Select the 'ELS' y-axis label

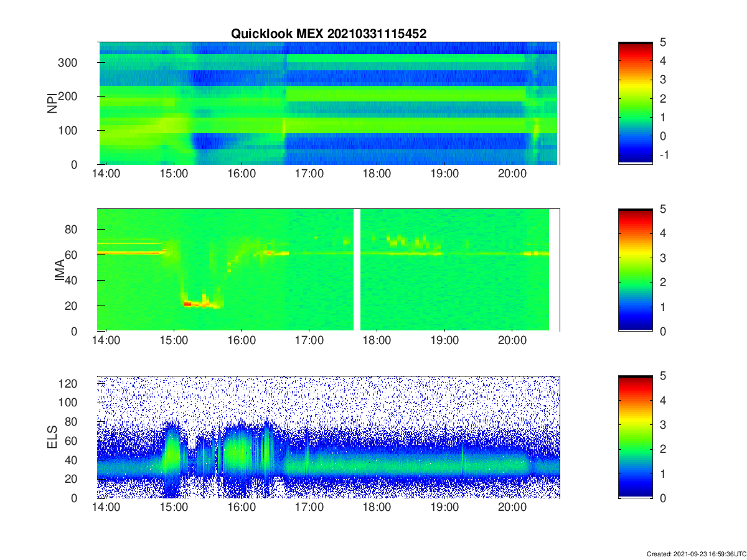52,437
